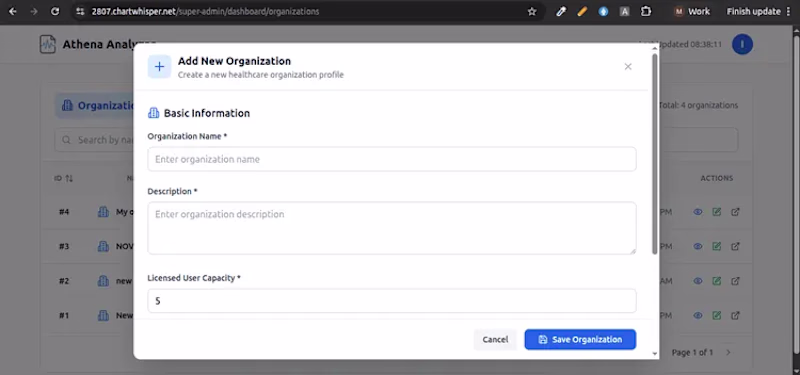Viewport: 800px width, 375px height.
Task: Click building icon in row #3
Action: 103,246
